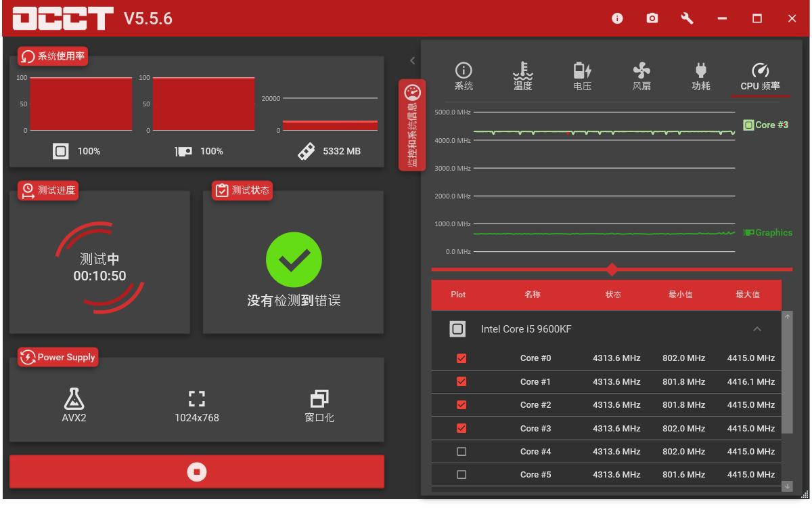Collapse the Intel Core i5 9600KF group
812x508 pixels.
point(757,329)
